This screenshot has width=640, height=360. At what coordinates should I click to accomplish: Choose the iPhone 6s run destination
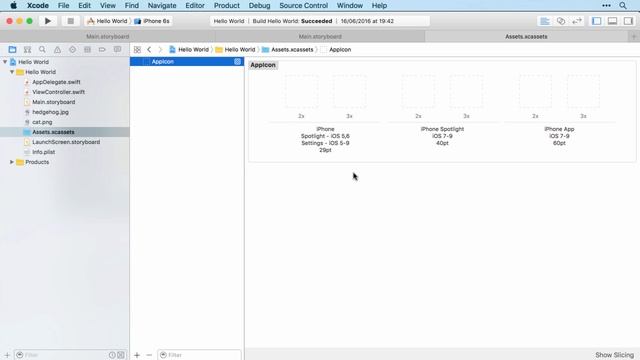152,21
